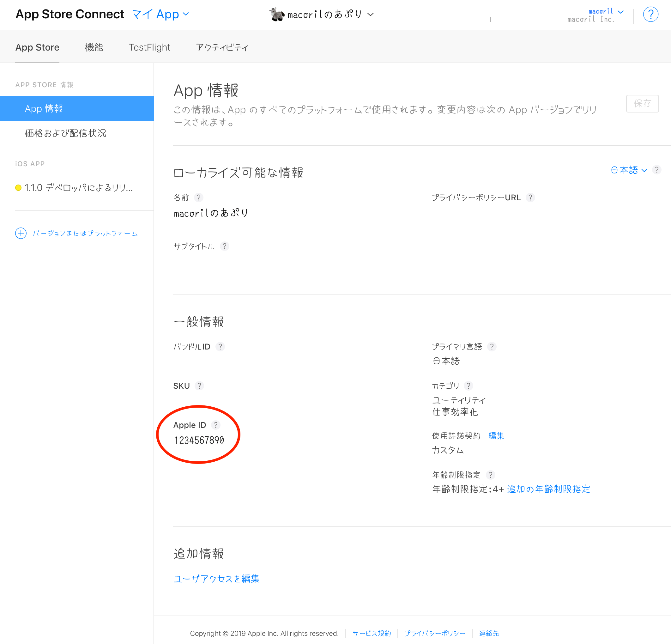The image size is (671, 644).
Task: Open App Store Connect global help
Action: (x=651, y=14)
